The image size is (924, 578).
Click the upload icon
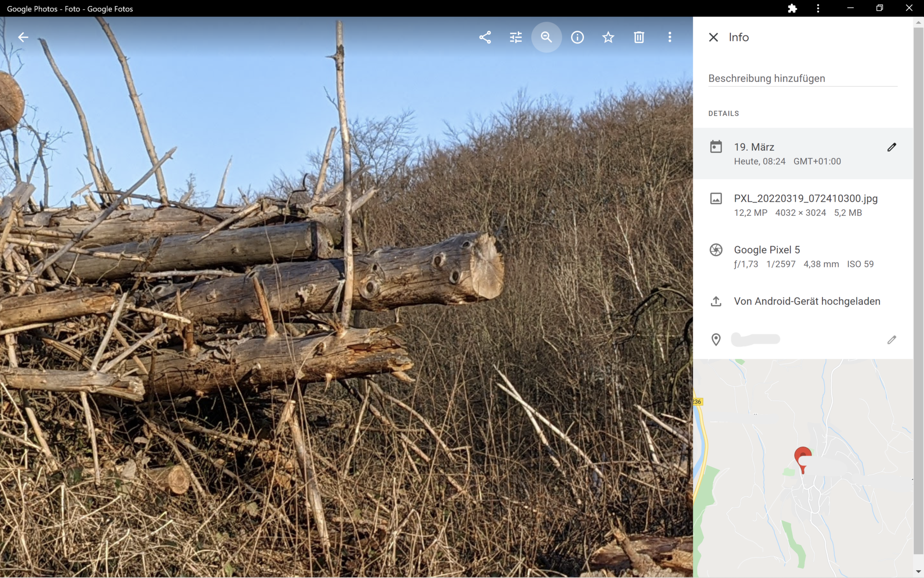pos(716,302)
